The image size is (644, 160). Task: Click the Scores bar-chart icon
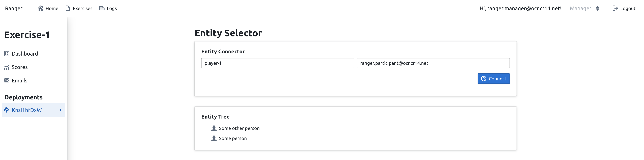click(7, 67)
